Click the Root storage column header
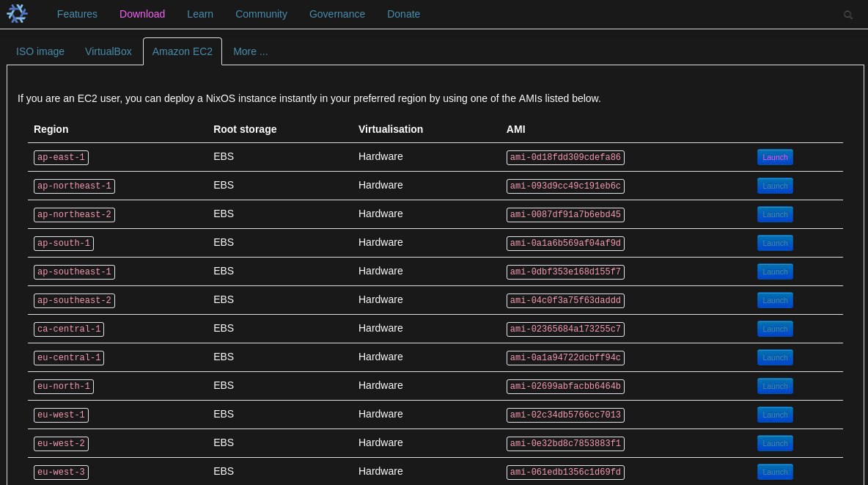 (245, 129)
